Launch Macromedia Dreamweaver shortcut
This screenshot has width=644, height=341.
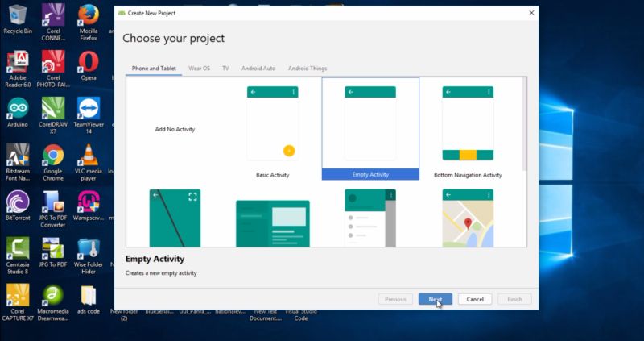(53, 302)
